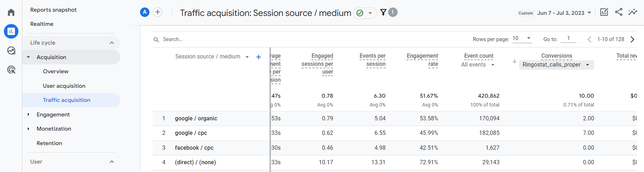Click the grey 'I' filter badge

point(393,12)
